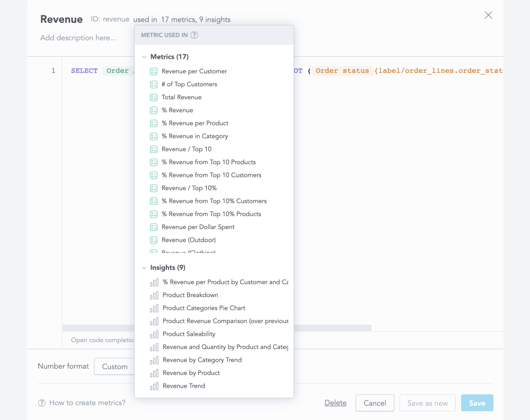Click the Delete link
This screenshot has width=530, height=420.
(x=335, y=403)
